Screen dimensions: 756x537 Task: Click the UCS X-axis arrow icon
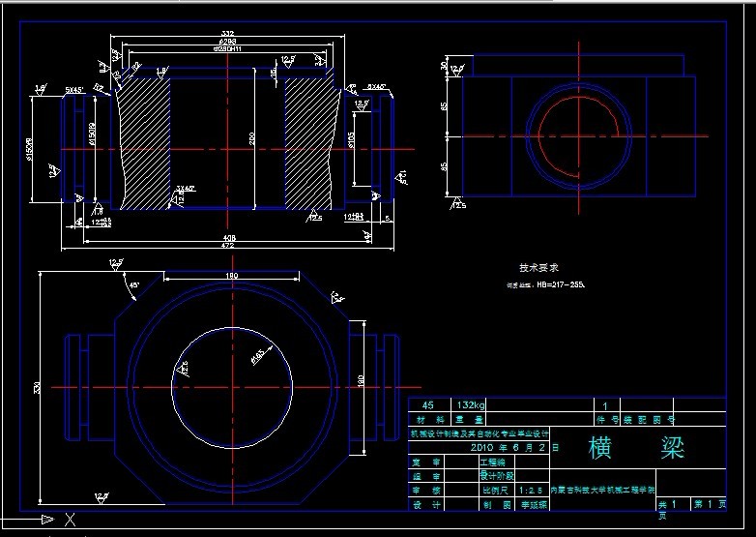point(47,520)
